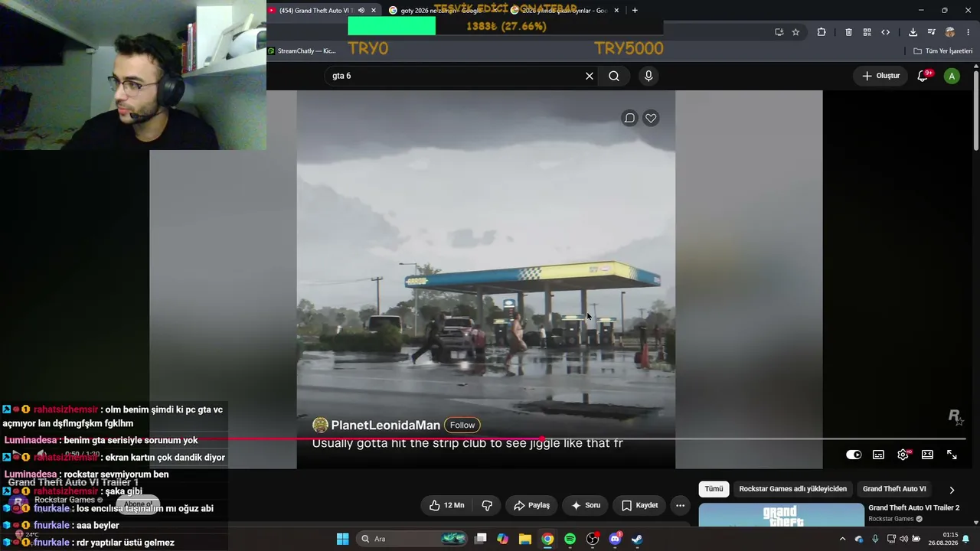Click the Windows taskbar search box Ara
The height and width of the screenshot is (551, 980).
[413, 539]
